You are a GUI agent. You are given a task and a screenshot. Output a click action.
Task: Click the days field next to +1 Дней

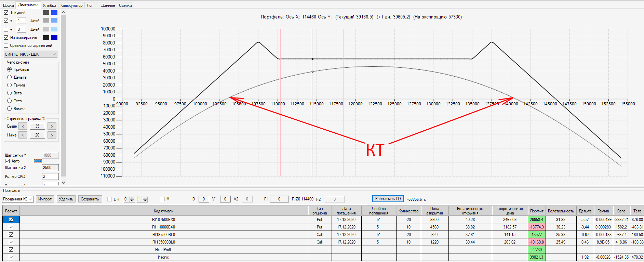pos(21,21)
